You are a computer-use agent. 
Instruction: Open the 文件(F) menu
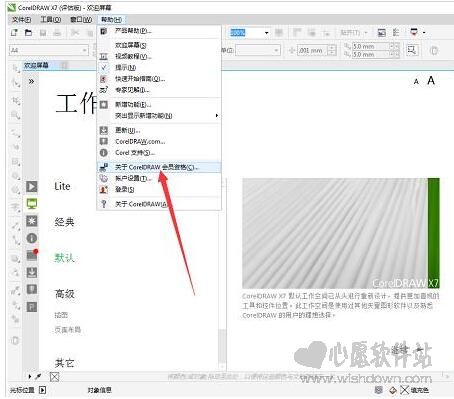click(x=21, y=20)
